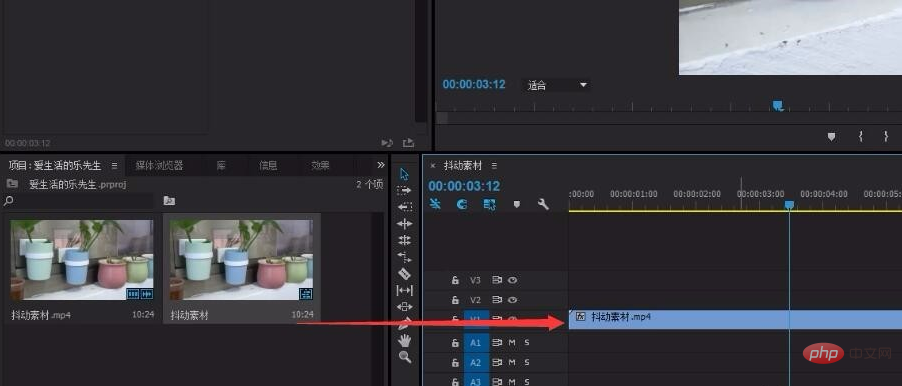This screenshot has width=902, height=386.
Task: Solo audio track A1
Action: click(x=527, y=343)
